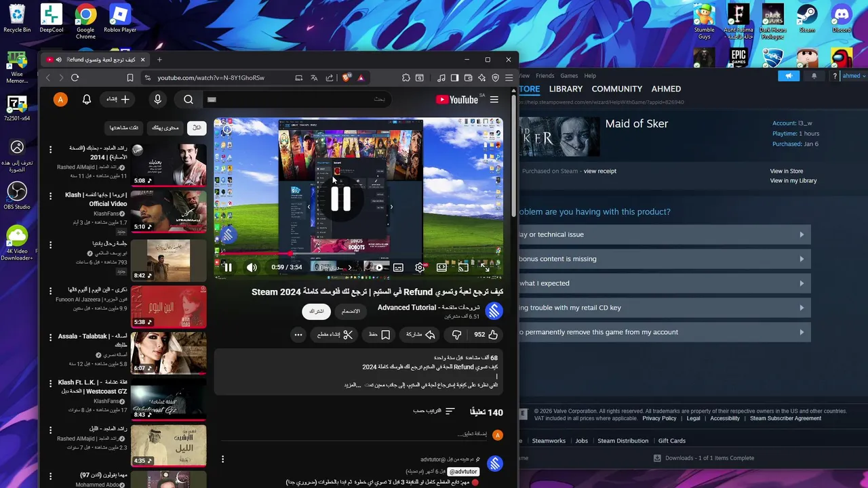Screen dimensions: 868x488
Task: Click the YouTube Create plus button
Action: (117, 100)
